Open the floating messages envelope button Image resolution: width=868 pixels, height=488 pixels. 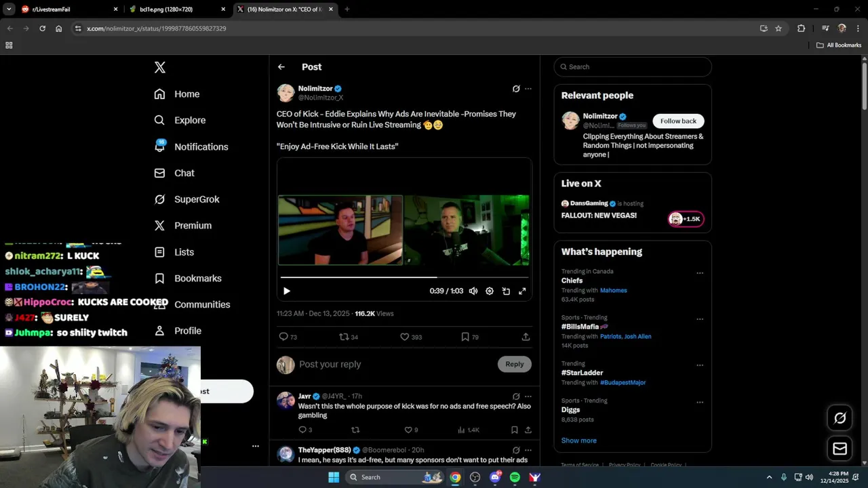click(840, 449)
